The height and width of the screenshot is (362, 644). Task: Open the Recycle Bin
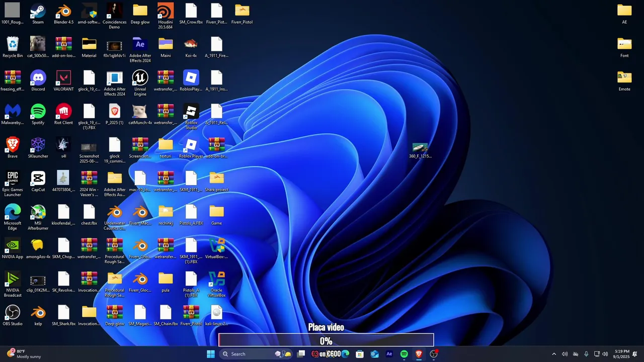click(13, 47)
